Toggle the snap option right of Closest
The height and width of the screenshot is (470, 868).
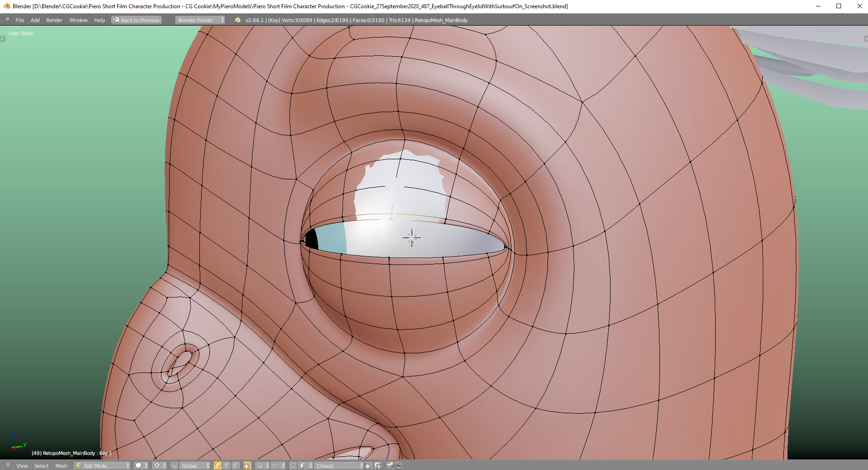(x=368, y=465)
